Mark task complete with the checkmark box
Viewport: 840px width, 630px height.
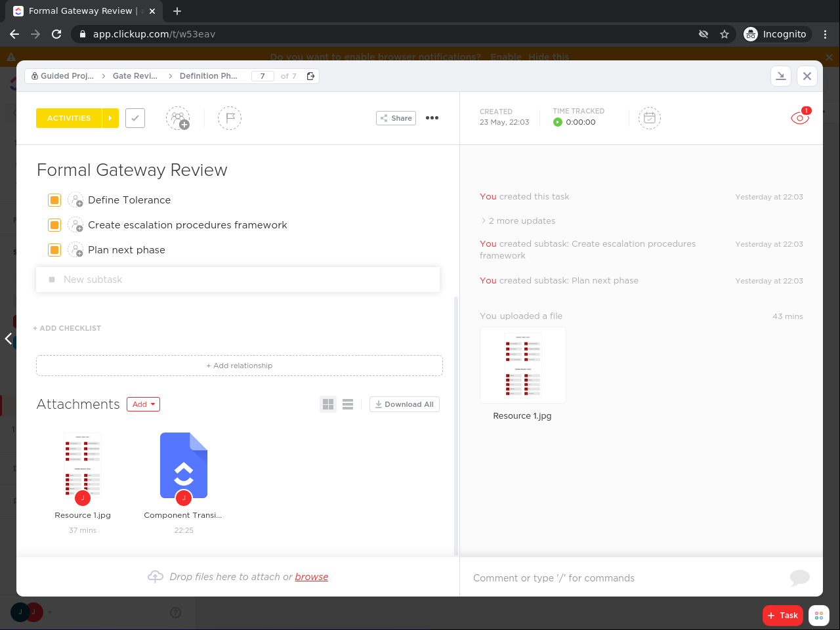pyautogui.click(x=135, y=118)
